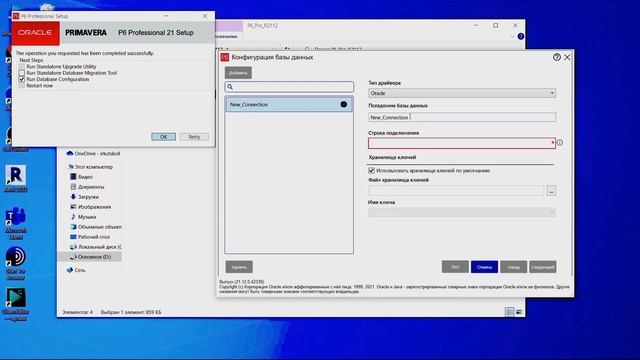Click the Добавить button above the search box
640x360 pixels.
(x=238, y=73)
